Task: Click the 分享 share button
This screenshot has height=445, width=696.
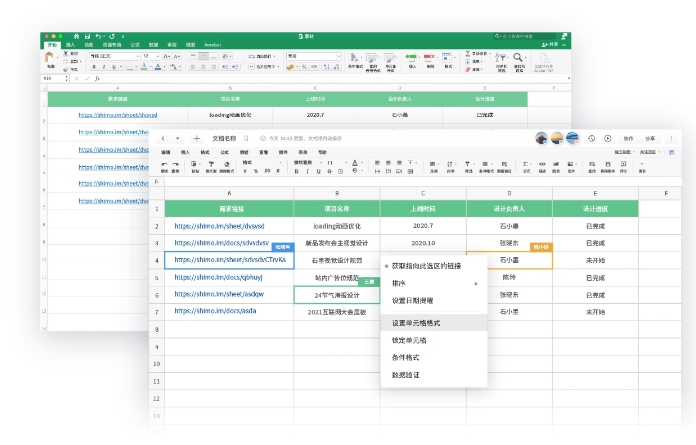Action: point(651,138)
